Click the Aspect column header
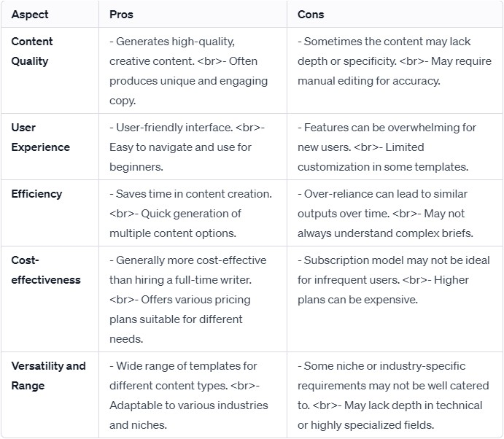The height and width of the screenshot is (439, 504). pyautogui.click(x=30, y=15)
